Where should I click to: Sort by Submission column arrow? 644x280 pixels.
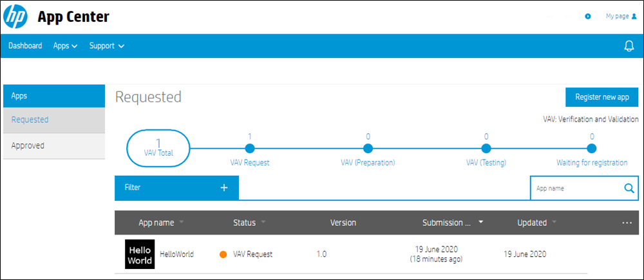point(481,222)
